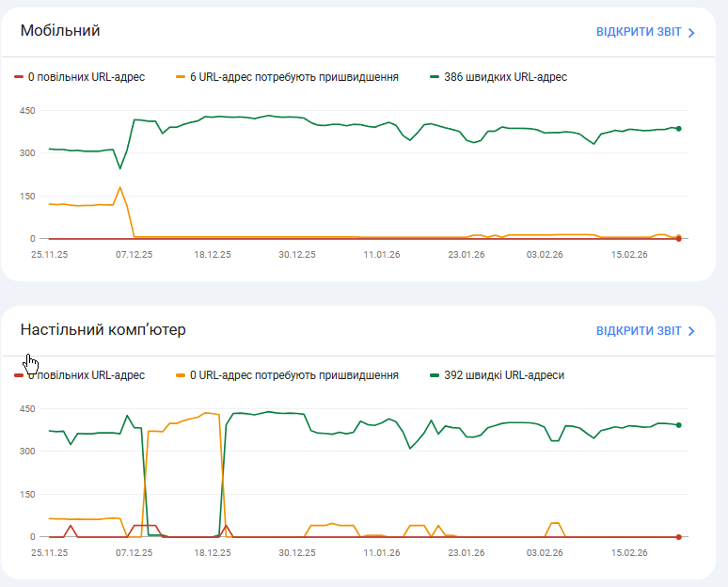The width and height of the screenshot is (728, 587).
Task: Open the Мобільний report via ВІДКРИТИ ЗВІТ
Action: (639, 32)
